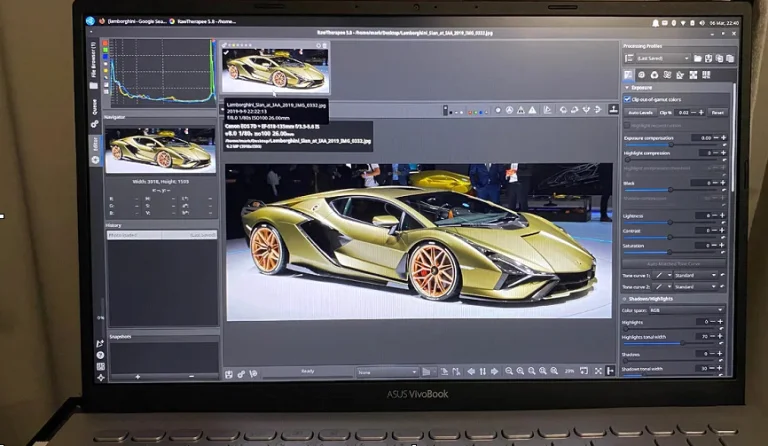The width and height of the screenshot is (768, 446).
Task: Adjust the Lightness slider
Action: [672, 222]
